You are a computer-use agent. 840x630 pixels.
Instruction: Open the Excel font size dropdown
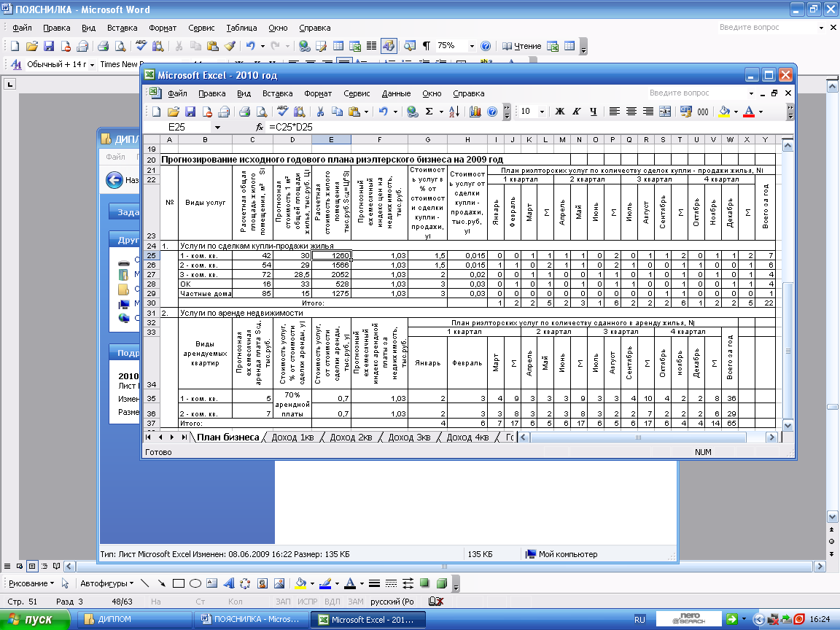(x=542, y=112)
